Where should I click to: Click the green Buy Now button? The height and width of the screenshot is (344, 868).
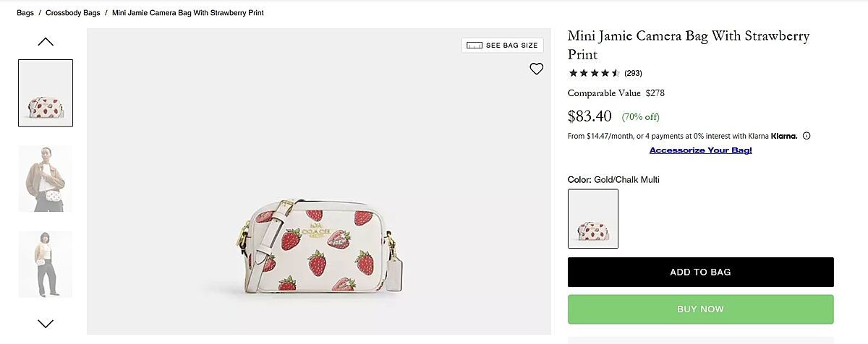[700, 309]
